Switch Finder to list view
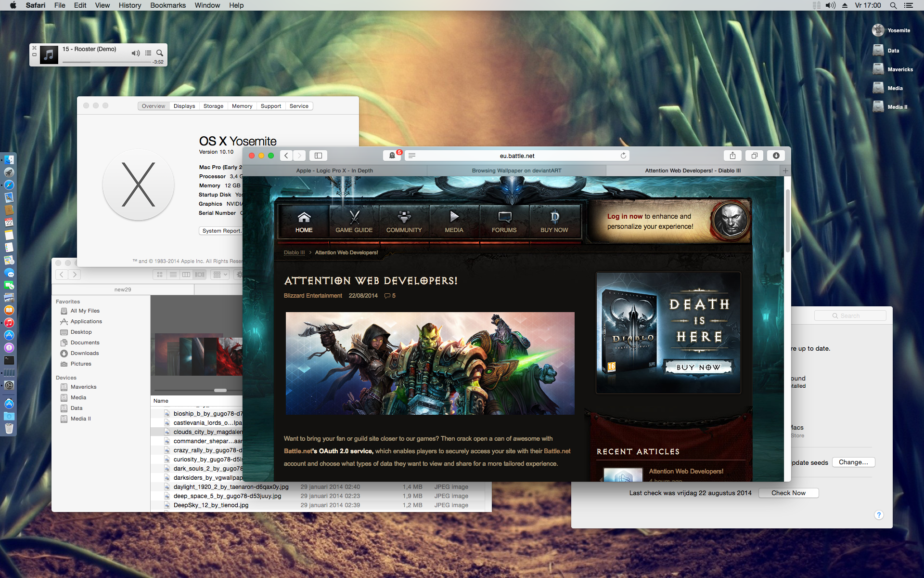 173,275
